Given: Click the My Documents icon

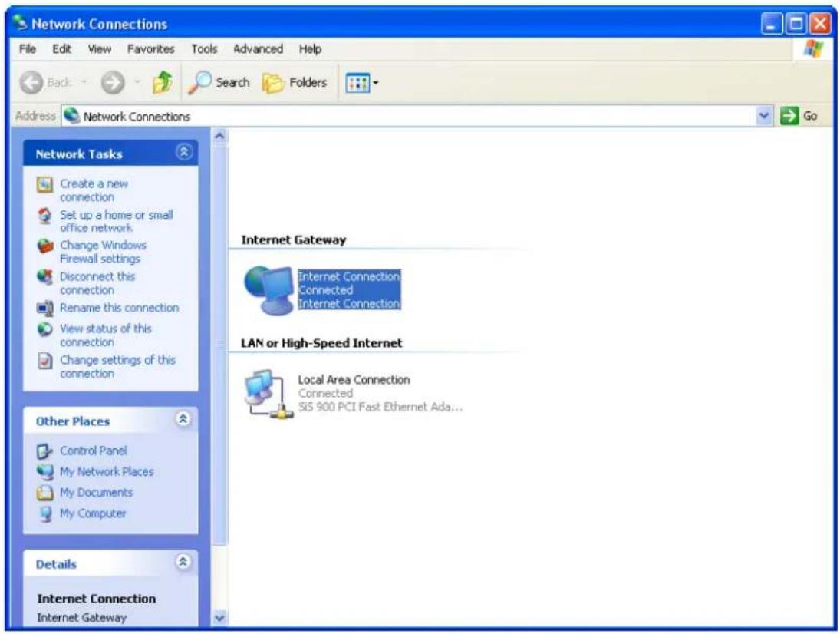Looking at the screenshot, I should [x=45, y=493].
